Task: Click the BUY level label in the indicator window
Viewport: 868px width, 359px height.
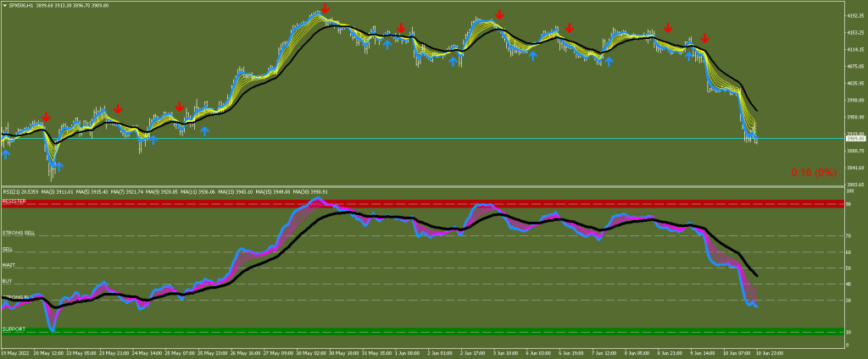Action: point(7,280)
